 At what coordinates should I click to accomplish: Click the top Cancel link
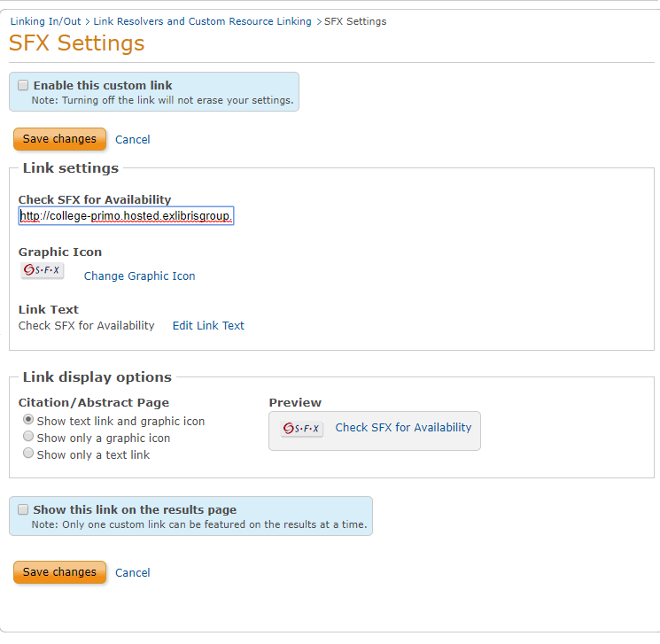tap(133, 140)
